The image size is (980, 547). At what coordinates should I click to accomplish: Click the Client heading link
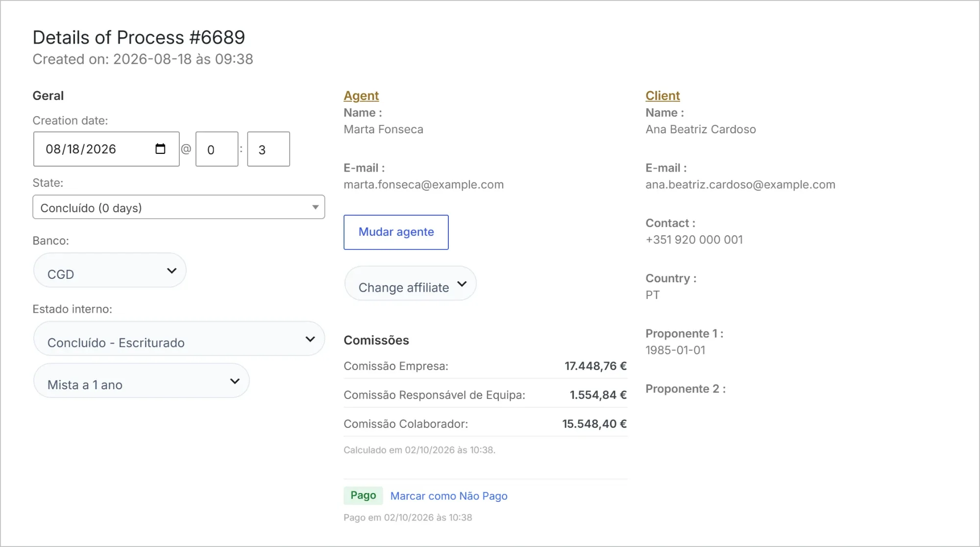[x=662, y=96]
